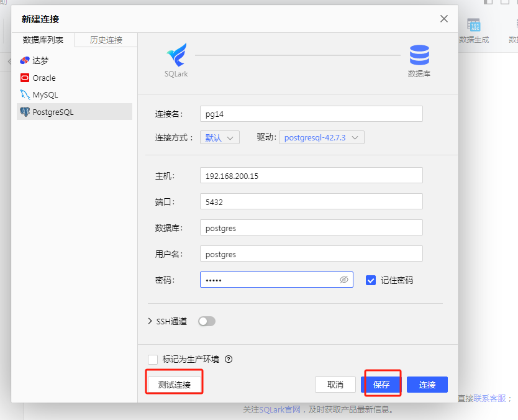Open help icon beside 标记为生产环境
518x420 pixels.
229,359
